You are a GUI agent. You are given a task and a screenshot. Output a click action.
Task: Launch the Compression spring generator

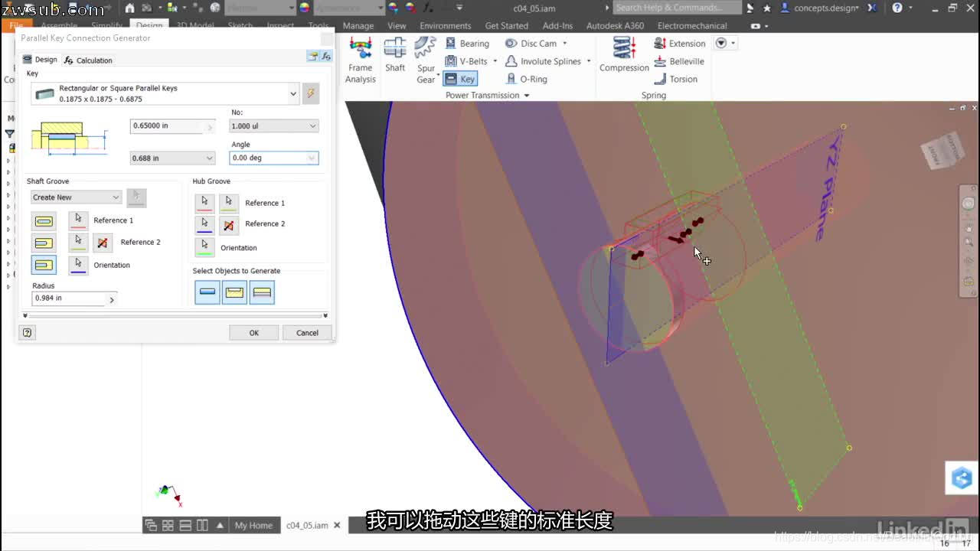point(624,55)
